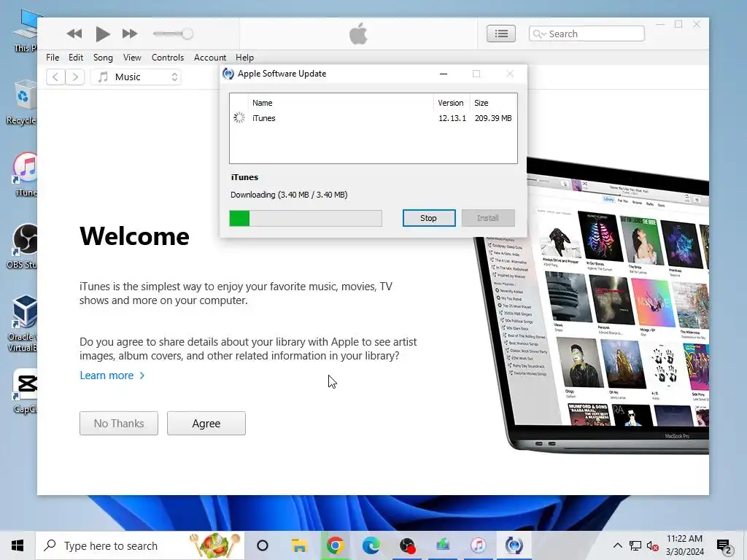The image size is (747, 560).
Task: Click the taskbar icon before iTunes
Action: 443,545
